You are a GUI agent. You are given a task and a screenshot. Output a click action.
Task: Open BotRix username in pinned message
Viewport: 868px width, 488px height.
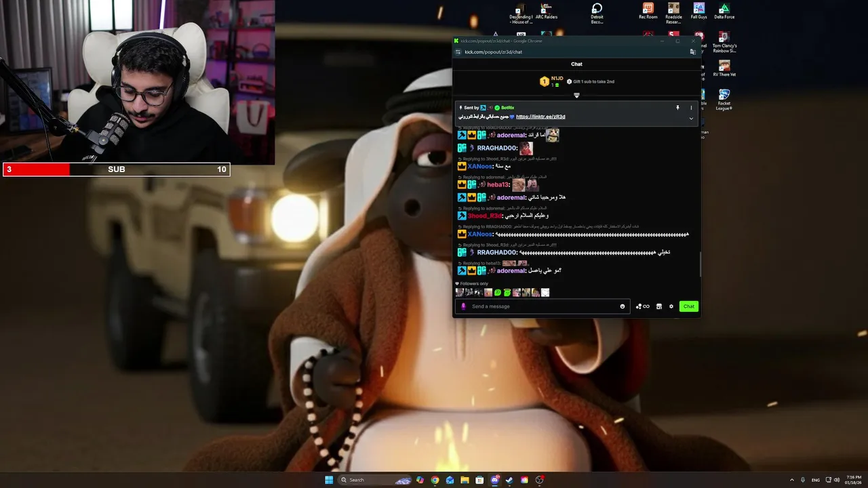click(507, 108)
